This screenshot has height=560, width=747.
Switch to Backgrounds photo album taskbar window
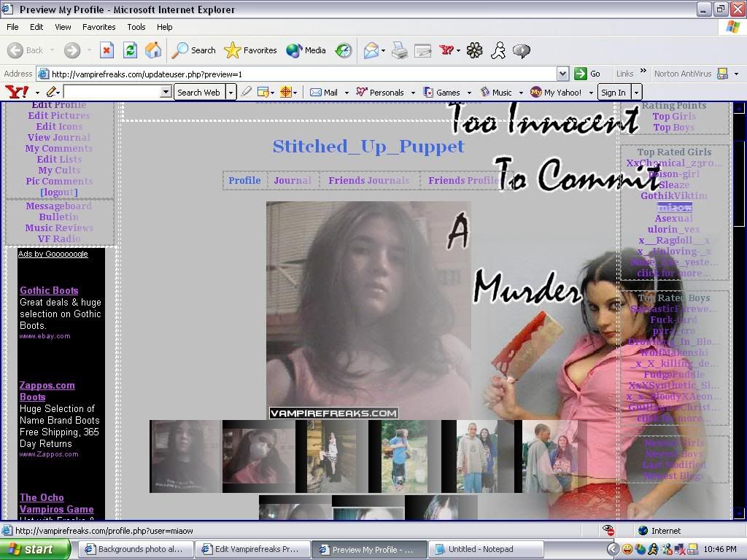[x=135, y=550]
